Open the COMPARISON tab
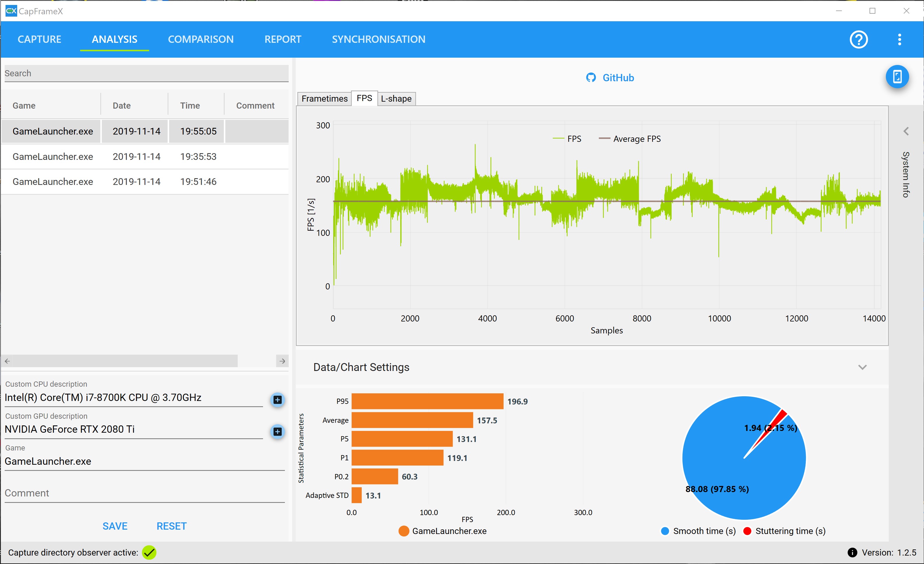The width and height of the screenshot is (924, 564). click(x=201, y=39)
